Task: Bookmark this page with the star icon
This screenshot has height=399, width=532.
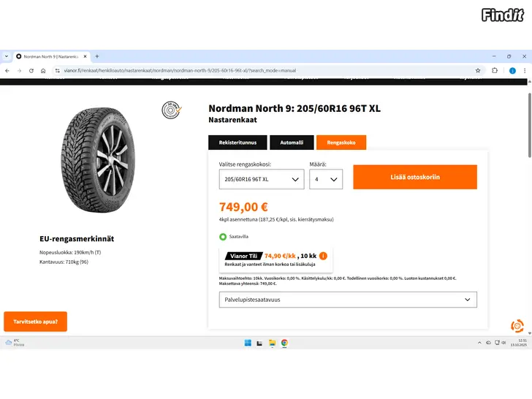Action: click(x=478, y=71)
